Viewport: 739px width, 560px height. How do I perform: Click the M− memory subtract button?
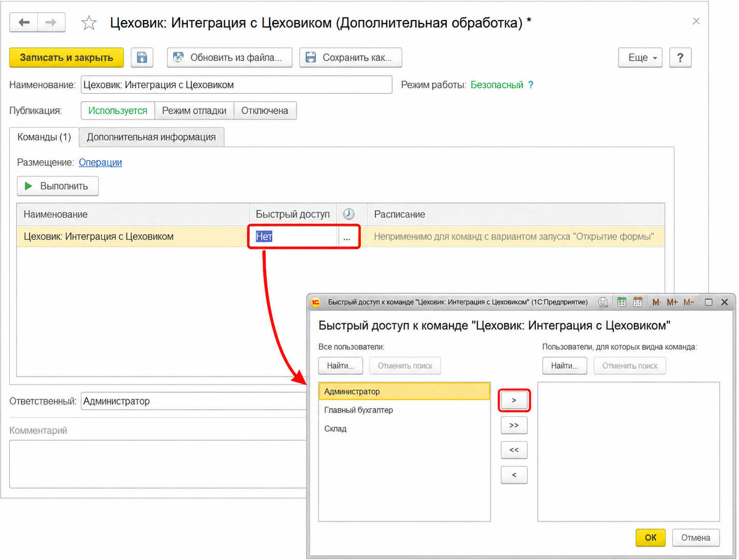689,302
